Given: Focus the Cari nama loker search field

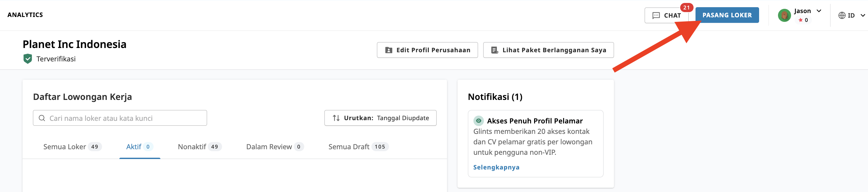Looking at the screenshot, I should click(120, 118).
